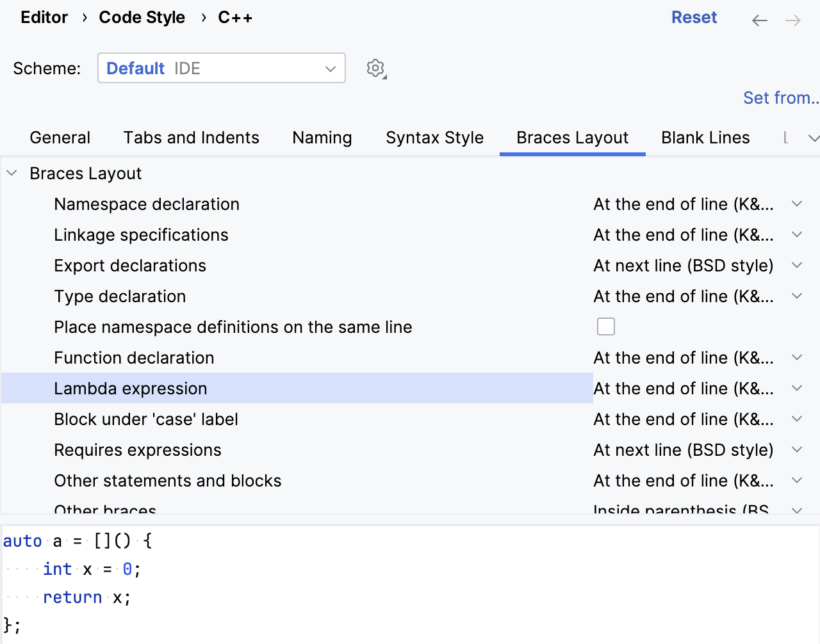Enable 'Place namespace definitions on the same line'
Viewport: 820px width, 644px height.
(605, 326)
